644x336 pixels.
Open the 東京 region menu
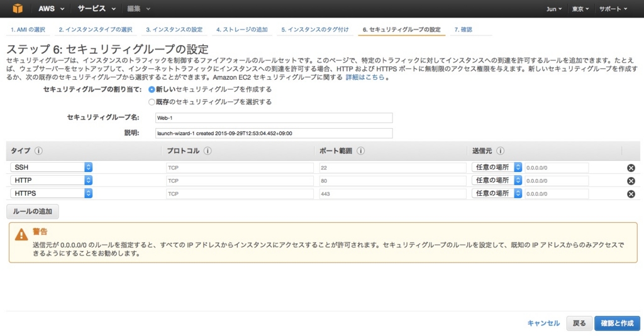[580, 9]
